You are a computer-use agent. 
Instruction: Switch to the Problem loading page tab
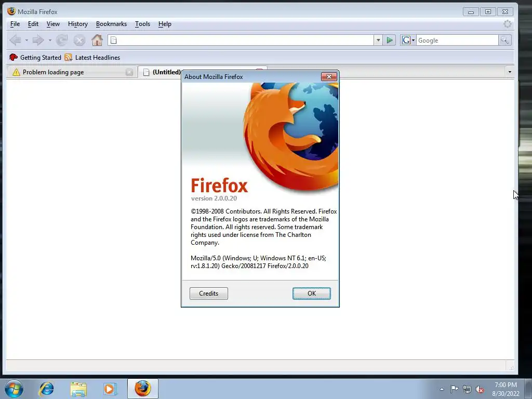pyautogui.click(x=72, y=72)
